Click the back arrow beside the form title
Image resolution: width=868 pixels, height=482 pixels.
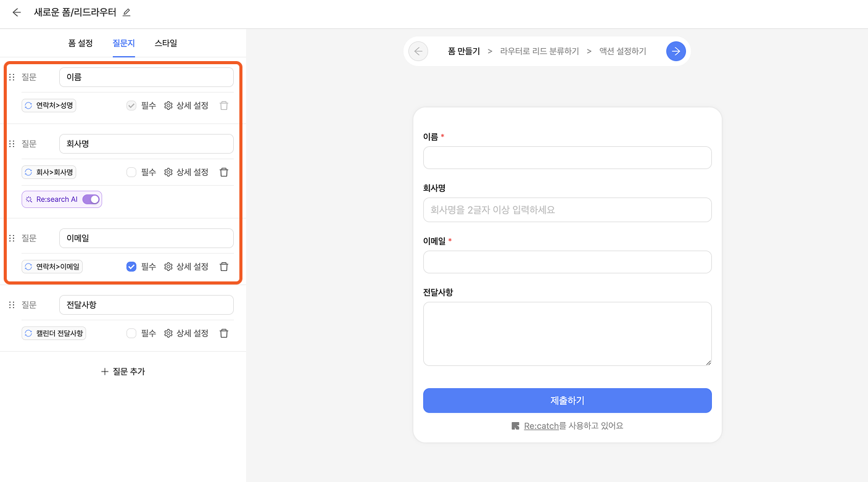pos(17,12)
